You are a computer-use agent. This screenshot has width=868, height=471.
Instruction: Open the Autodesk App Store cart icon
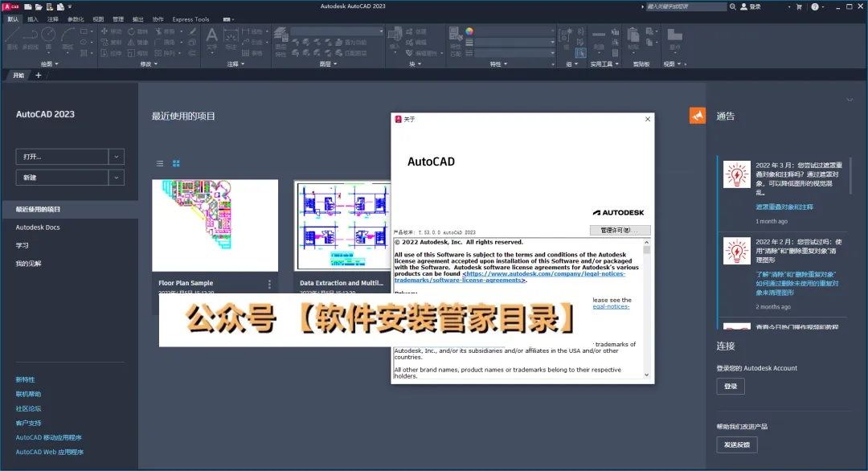pyautogui.click(x=799, y=6)
